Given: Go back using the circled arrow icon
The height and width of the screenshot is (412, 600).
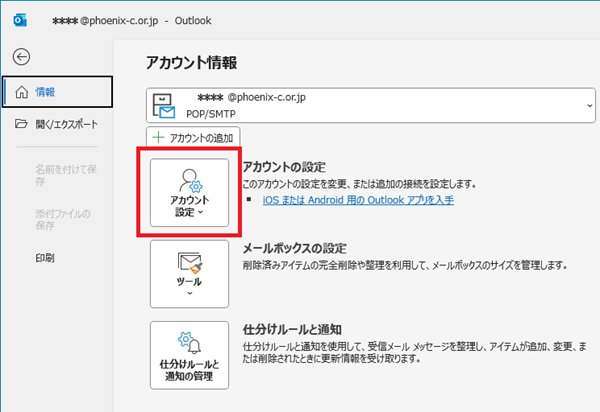Looking at the screenshot, I should [x=21, y=58].
